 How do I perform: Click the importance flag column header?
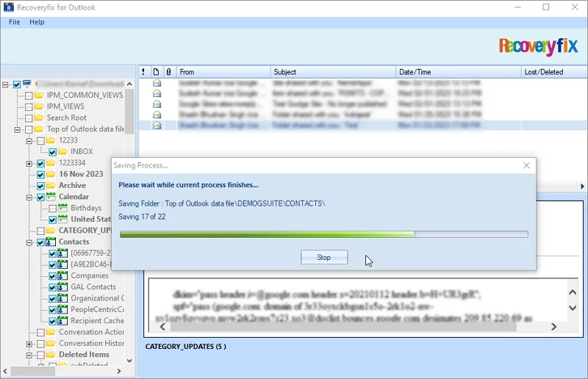pyautogui.click(x=143, y=72)
